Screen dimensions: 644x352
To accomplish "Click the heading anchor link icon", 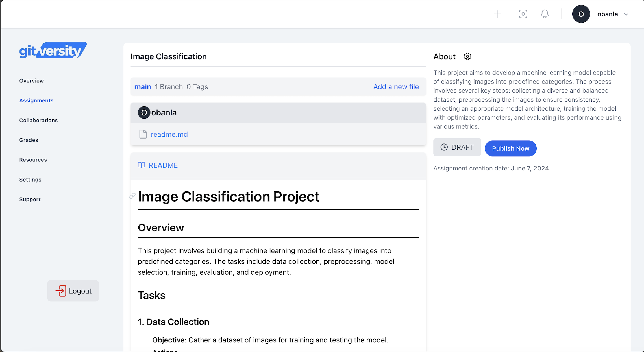I will (132, 196).
